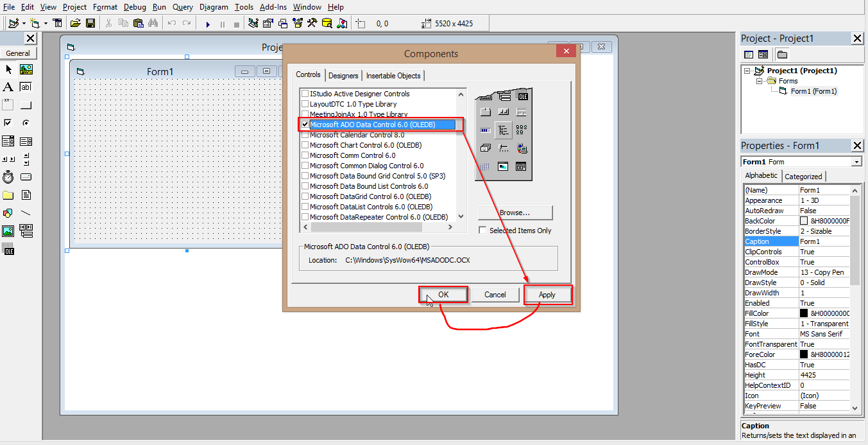Switch to Categorized properties tab
The height and width of the screenshot is (445, 868).
(x=803, y=177)
